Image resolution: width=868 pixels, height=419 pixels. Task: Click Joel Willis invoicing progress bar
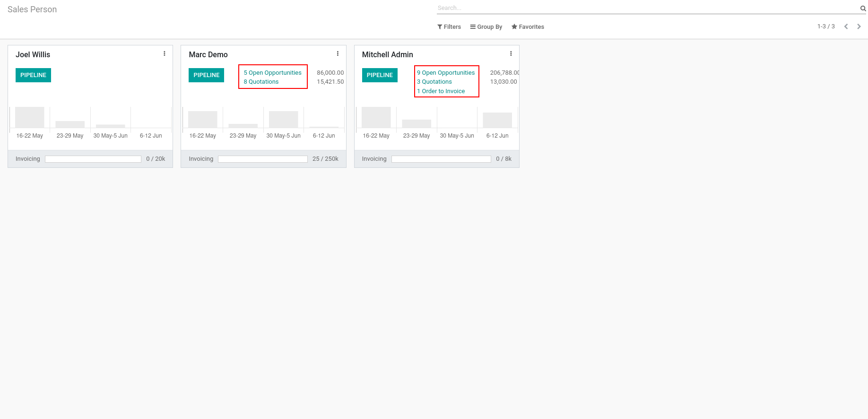(x=93, y=159)
